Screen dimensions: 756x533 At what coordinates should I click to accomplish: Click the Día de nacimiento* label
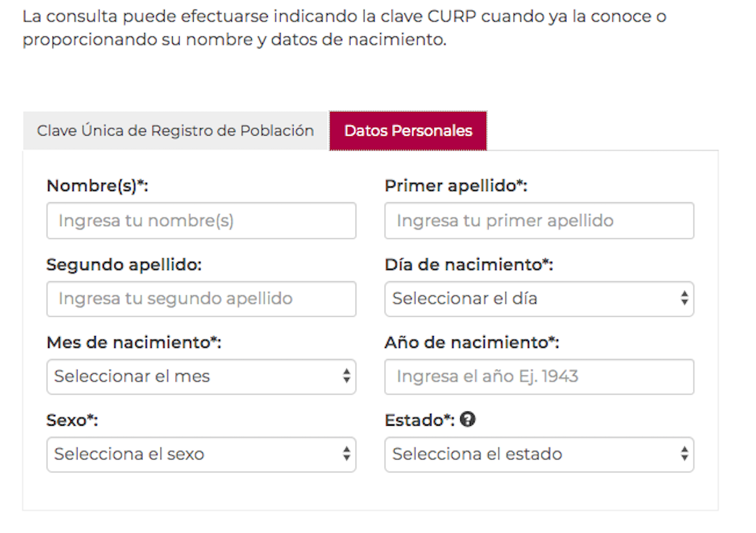[468, 264]
